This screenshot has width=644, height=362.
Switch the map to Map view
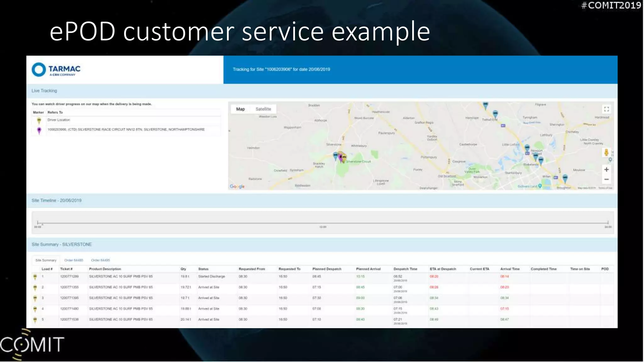pyautogui.click(x=240, y=109)
